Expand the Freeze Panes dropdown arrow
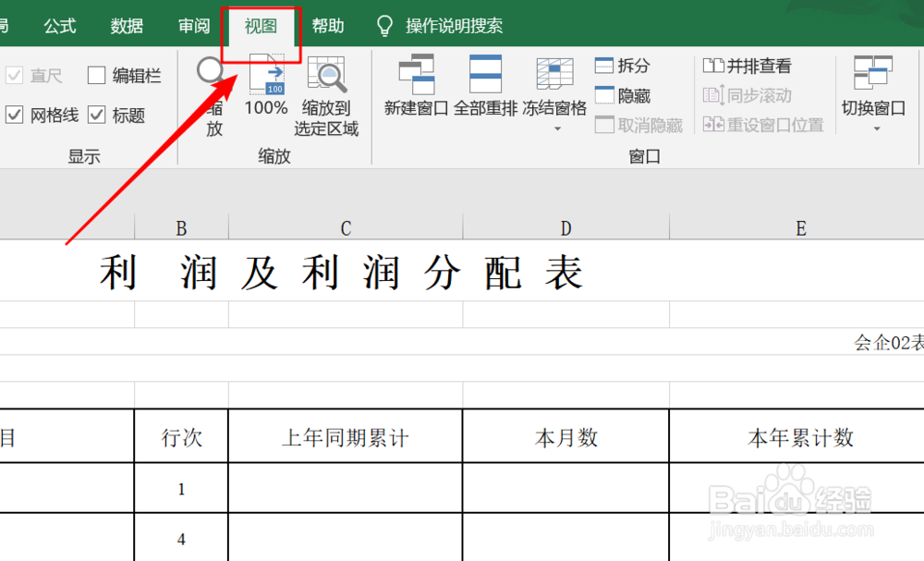Image resolution: width=924 pixels, height=561 pixels. tap(557, 128)
